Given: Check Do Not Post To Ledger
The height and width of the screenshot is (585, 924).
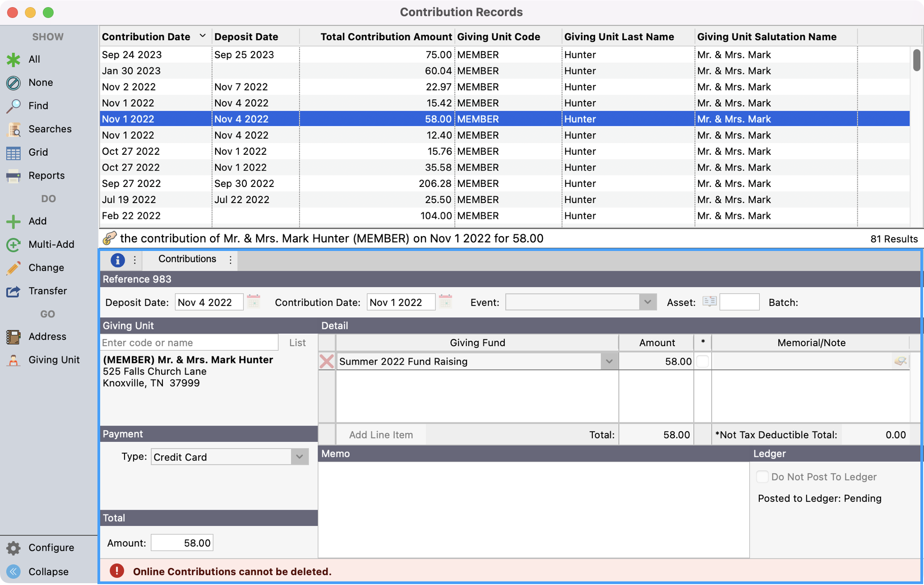Looking at the screenshot, I should [762, 477].
